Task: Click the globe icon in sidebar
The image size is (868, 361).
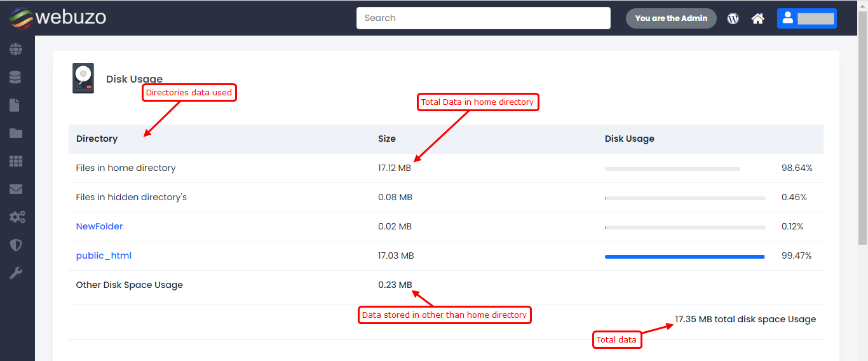Action: [x=16, y=50]
